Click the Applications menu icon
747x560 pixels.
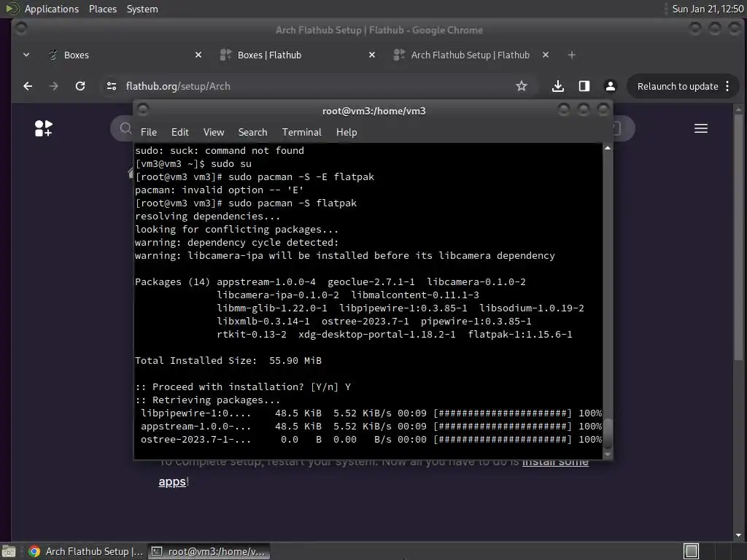click(x=12, y=9)
